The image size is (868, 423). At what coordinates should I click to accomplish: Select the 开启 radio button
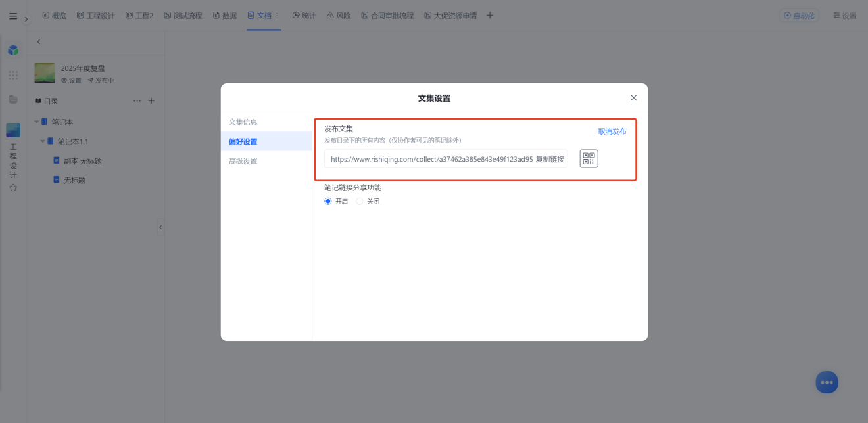[x=328, y=202]
